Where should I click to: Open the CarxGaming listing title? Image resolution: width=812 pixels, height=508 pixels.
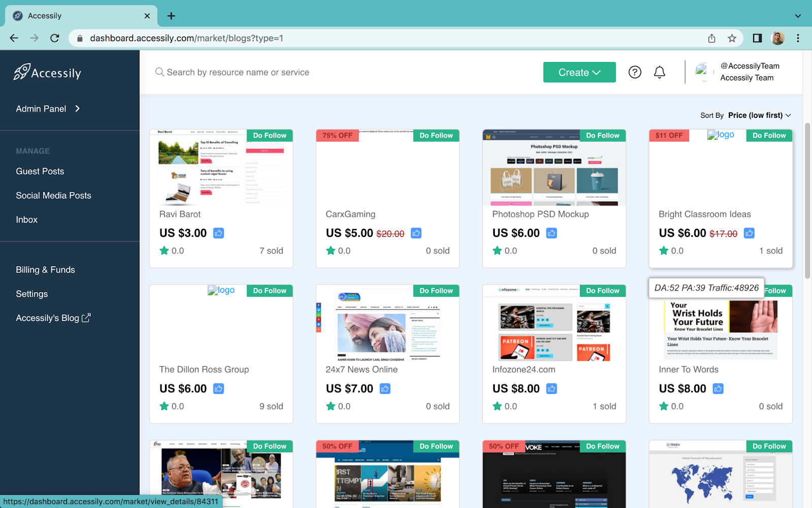351,214
